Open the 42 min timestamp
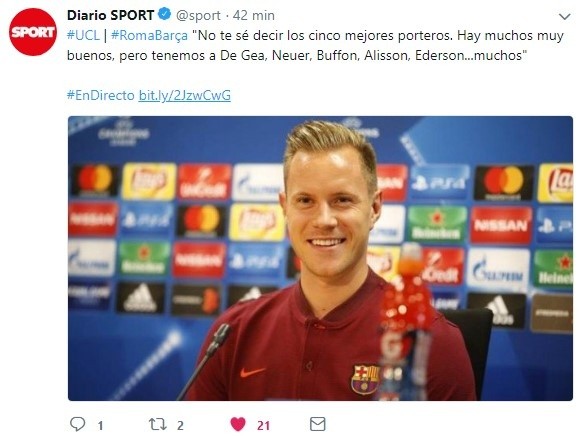 (x=254, y=16)
